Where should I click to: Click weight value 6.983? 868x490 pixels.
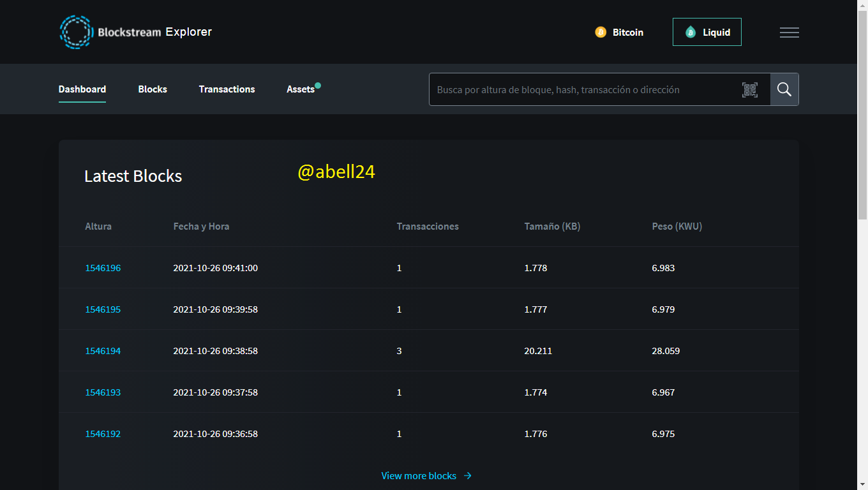coord(663,268)
